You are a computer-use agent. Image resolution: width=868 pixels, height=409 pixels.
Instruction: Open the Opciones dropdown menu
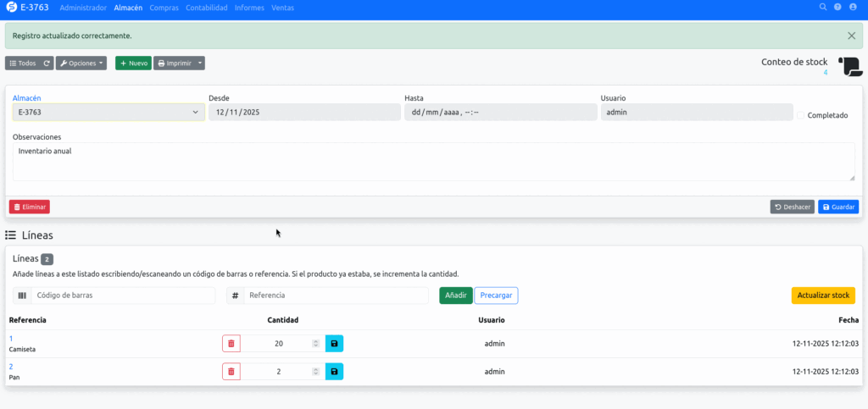[x=82, y=64]
